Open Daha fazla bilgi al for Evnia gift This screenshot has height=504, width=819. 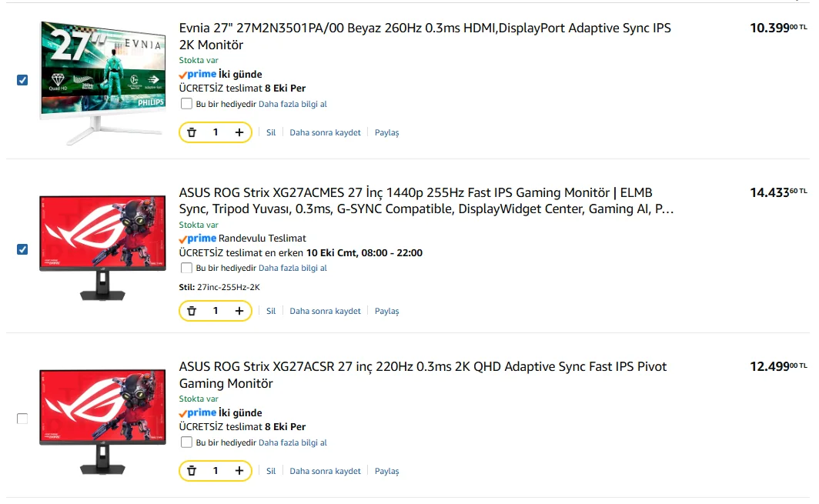292,105
